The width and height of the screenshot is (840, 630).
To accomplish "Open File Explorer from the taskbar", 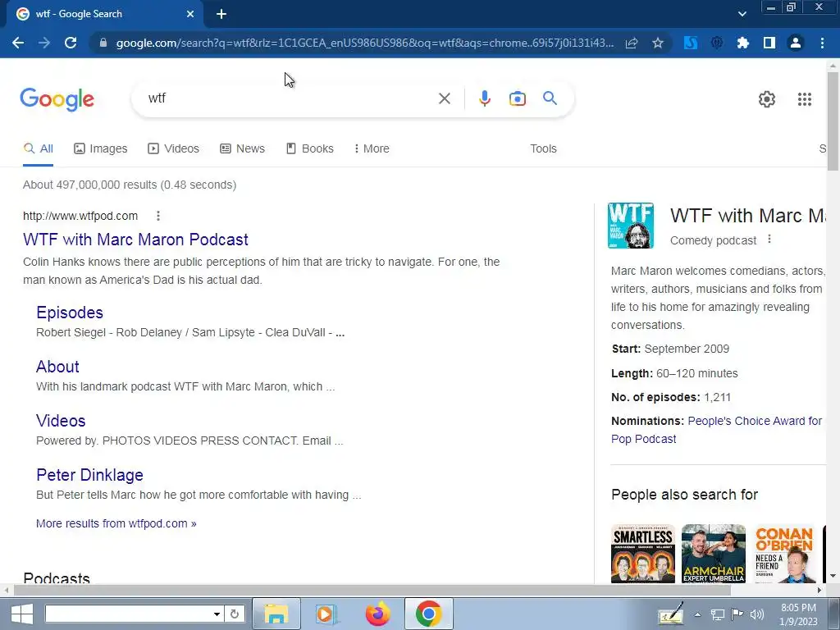I will click(x=276, y=614).
